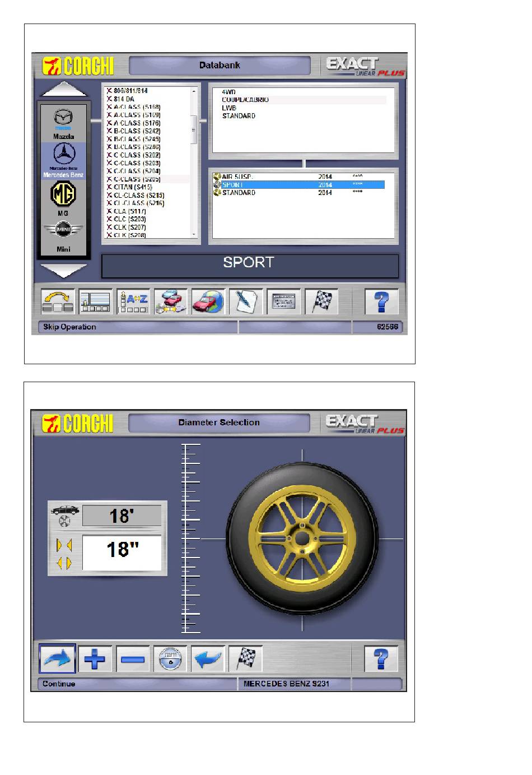Screen dimensions: 532x775
Task: Open the table list view icon in Databank toolbar
Action: click(95, 301)
